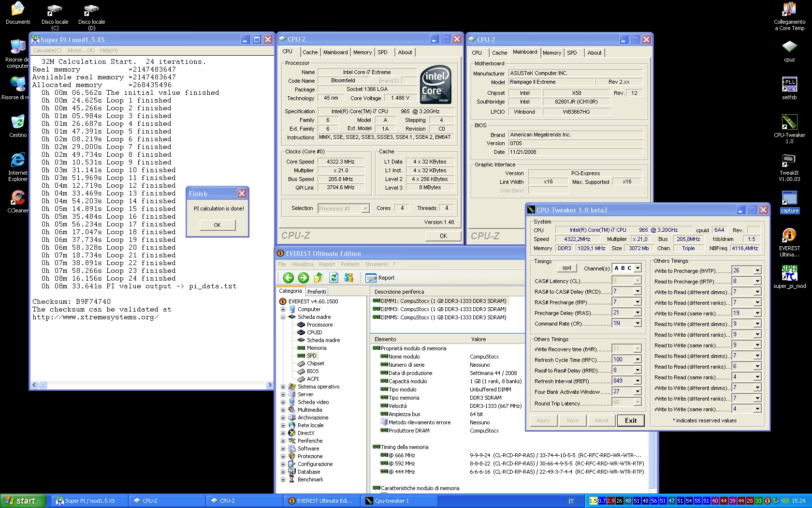Open the Refresh Cycle Time (tRFC) dropdown
This screenshot has width=812, height=508.
coord(638,359)
